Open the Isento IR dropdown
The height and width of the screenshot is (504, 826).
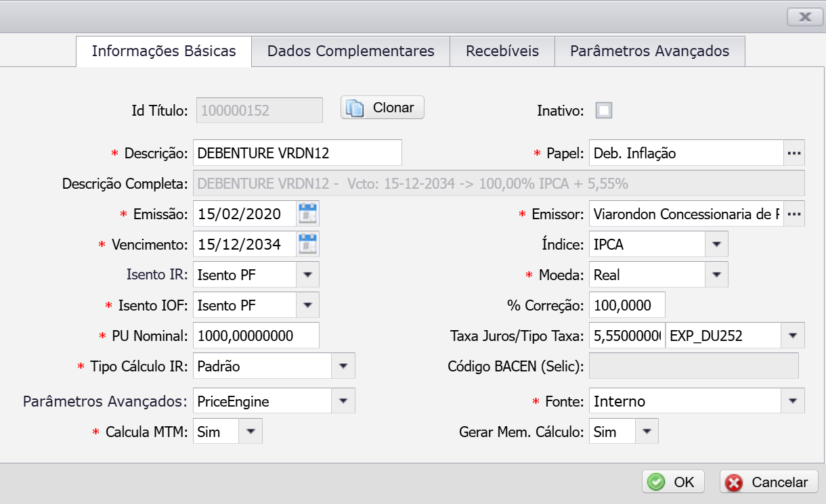pyautogui.click(x=307, y=275)
